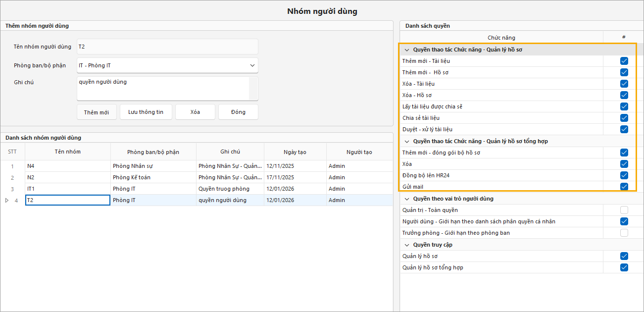Click 'Admin' creator cell in row N2

359,177
